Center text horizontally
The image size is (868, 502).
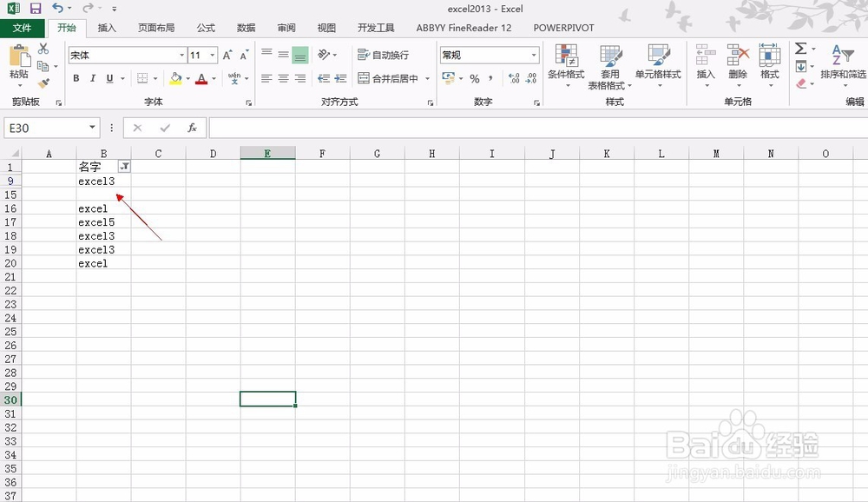pos(284,79)
